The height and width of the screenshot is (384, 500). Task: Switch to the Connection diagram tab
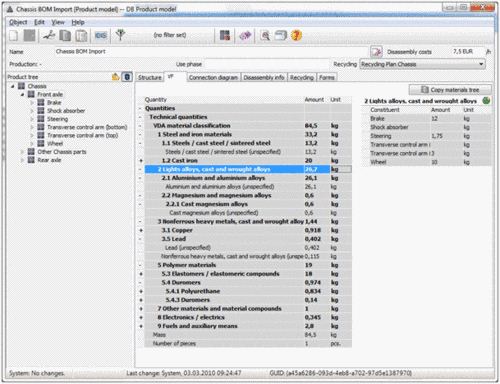click(213, 77)
